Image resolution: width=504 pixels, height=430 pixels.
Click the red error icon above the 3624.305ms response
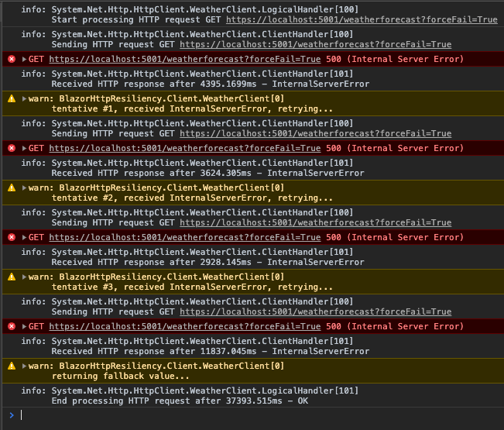pyautogui.click(x=11, y=148)
